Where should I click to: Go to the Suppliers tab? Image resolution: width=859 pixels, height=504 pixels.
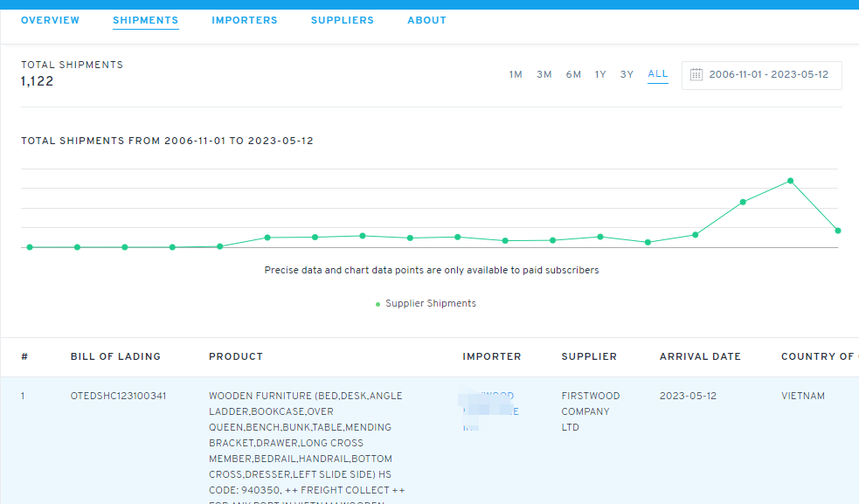point(343,20)
